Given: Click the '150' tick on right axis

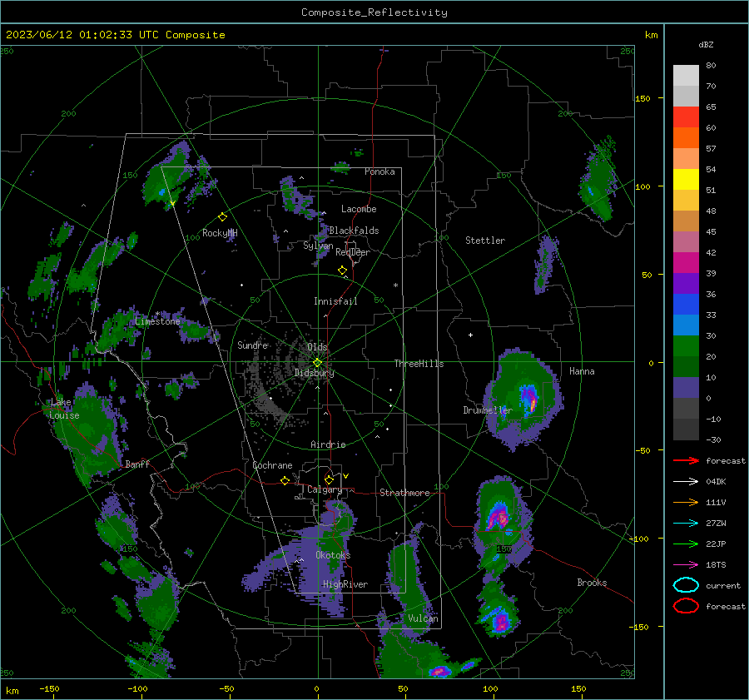Looking at the screenshot, I should pyautogui.click(x=643, y=98).
